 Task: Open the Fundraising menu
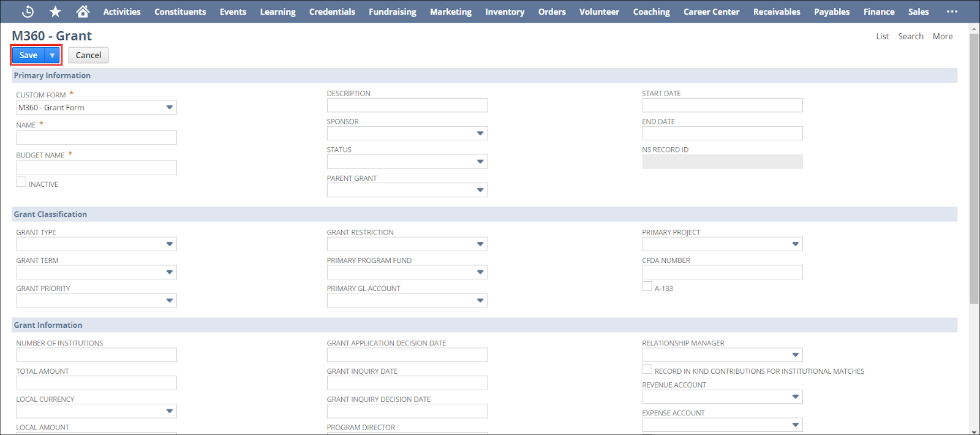pos(392,12)
